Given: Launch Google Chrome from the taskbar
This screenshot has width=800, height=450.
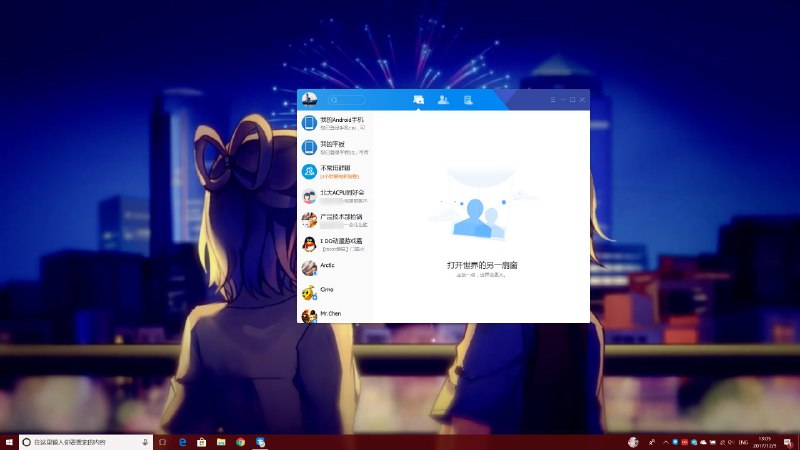Looking at the screenshot, I should point(240,442).
